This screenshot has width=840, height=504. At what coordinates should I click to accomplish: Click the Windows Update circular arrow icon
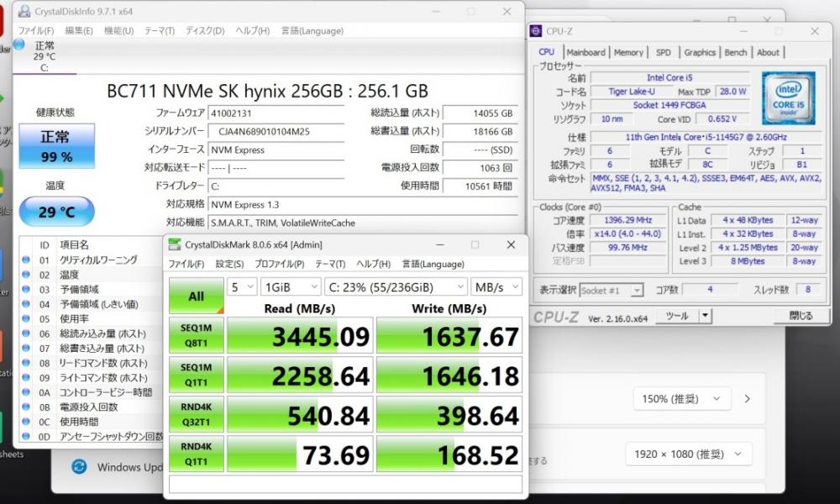(x=79, y=466)
